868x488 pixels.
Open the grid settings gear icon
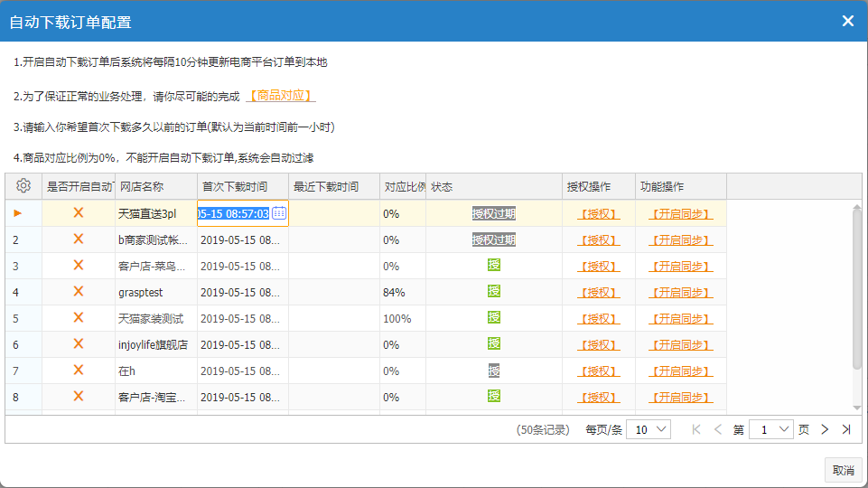[23, 186]
